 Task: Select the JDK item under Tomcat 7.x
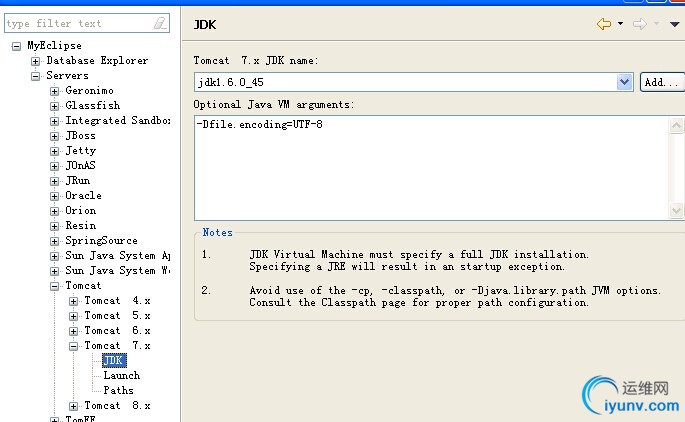pyautogui.click(x=114, y=360)
